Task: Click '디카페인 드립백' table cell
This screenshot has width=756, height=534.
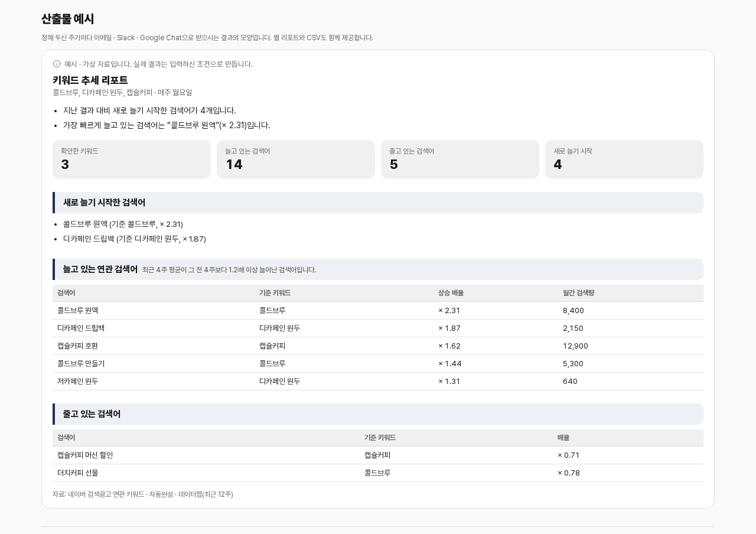Action: click(81, 328)
